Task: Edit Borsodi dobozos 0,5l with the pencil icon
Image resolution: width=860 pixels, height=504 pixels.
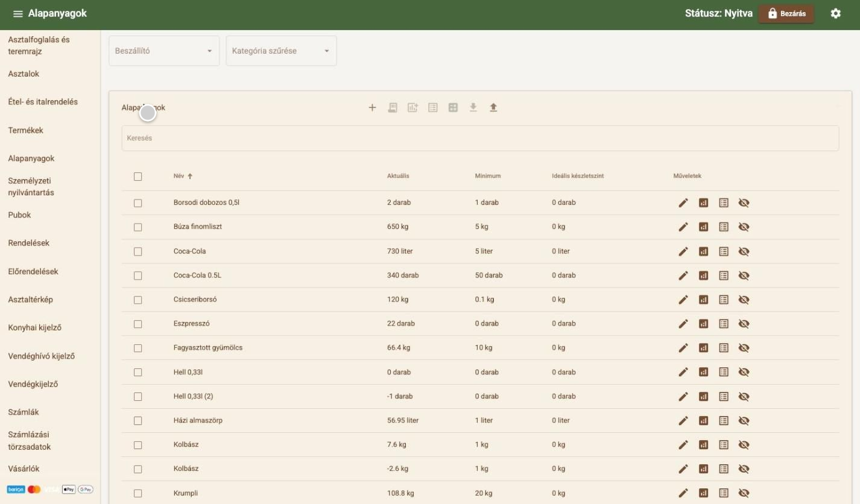Action: click(683, 203)
